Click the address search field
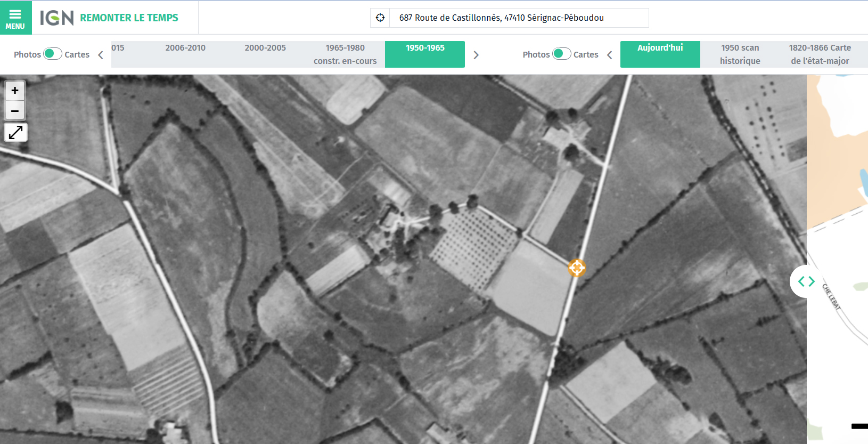The image size is (868, 444). coord(519,18)
